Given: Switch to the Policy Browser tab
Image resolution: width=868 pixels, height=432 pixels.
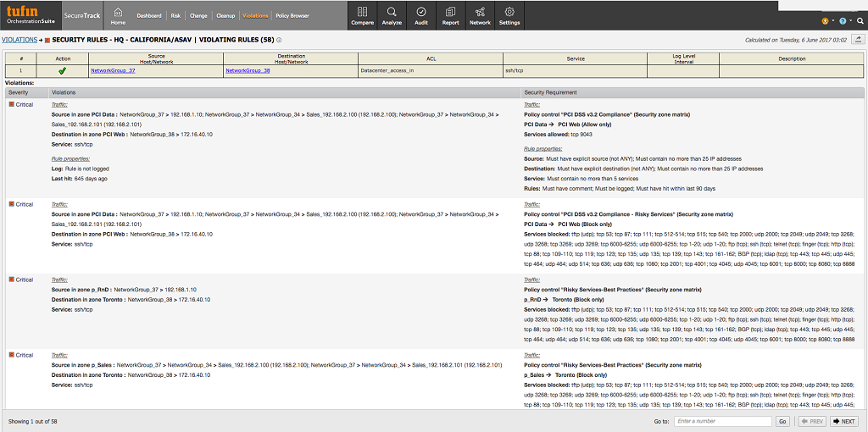Looking at the screenshot, I should click(292, 16).
